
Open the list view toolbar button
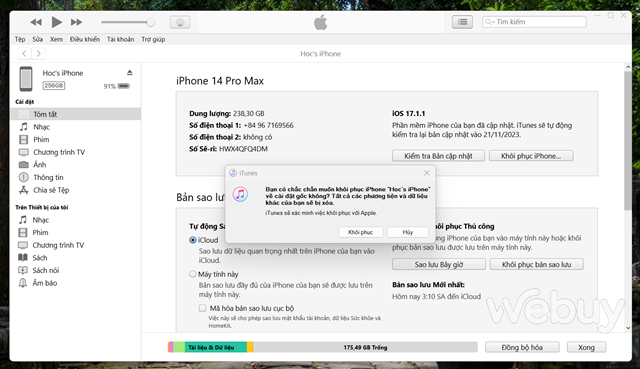pos(462,22)
